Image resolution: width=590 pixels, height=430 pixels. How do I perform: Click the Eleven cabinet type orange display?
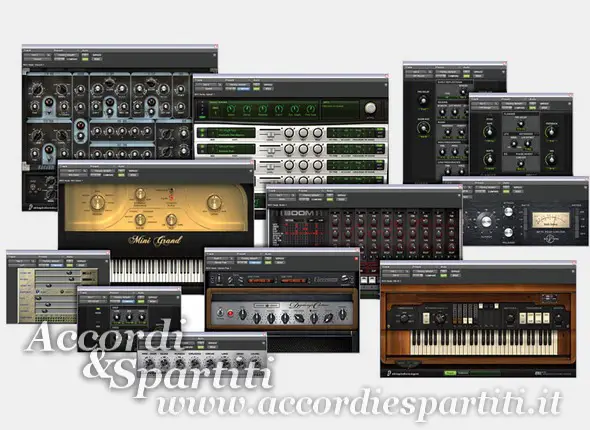pyautogui.click(x=293, y=280)
